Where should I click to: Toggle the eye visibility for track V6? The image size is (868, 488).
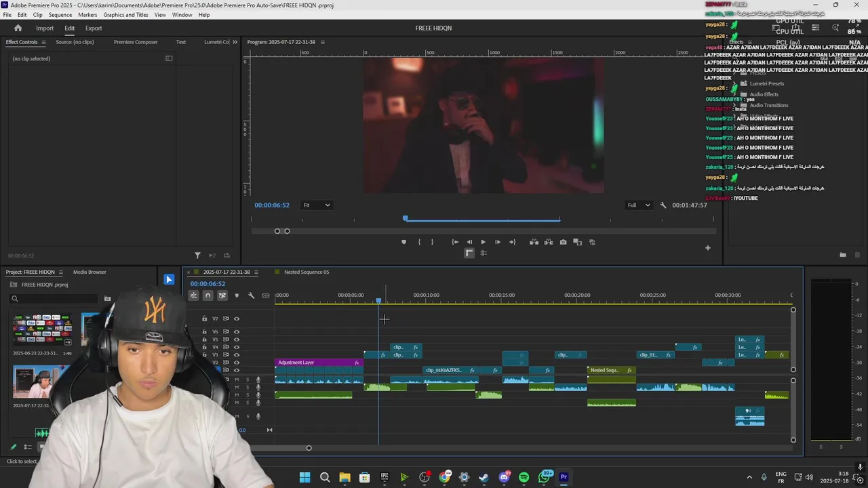click(237, 332)
